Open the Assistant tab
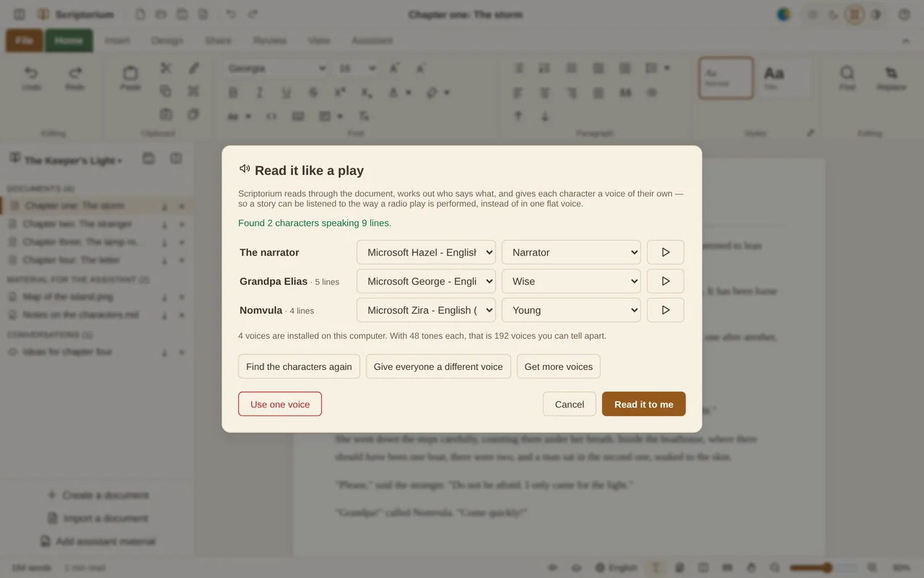The height and width of the screenshot is (578, 924). (372, 40)
